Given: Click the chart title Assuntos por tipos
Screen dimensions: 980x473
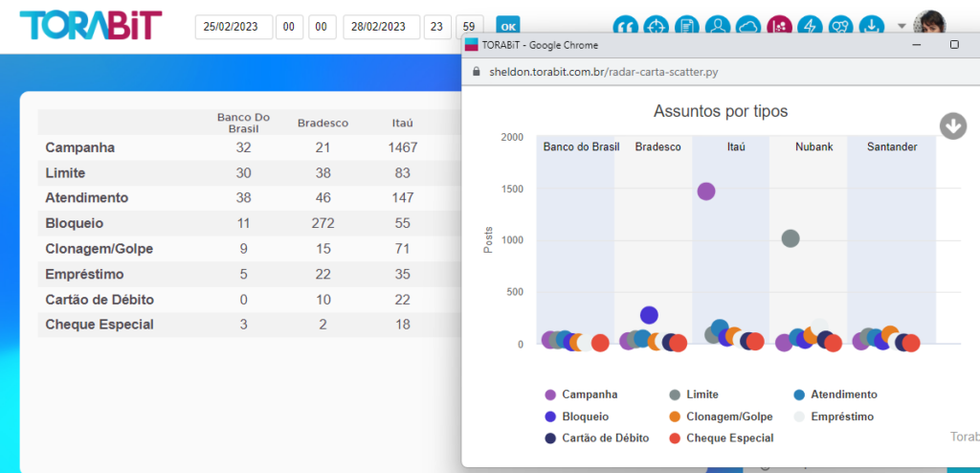Looking at the screenshot, I should point(721,111).
